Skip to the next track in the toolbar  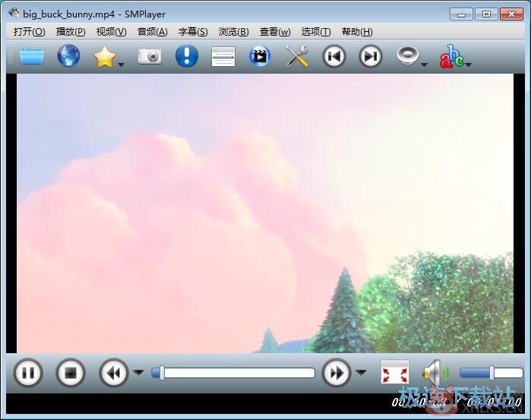(x=371, y=56)
